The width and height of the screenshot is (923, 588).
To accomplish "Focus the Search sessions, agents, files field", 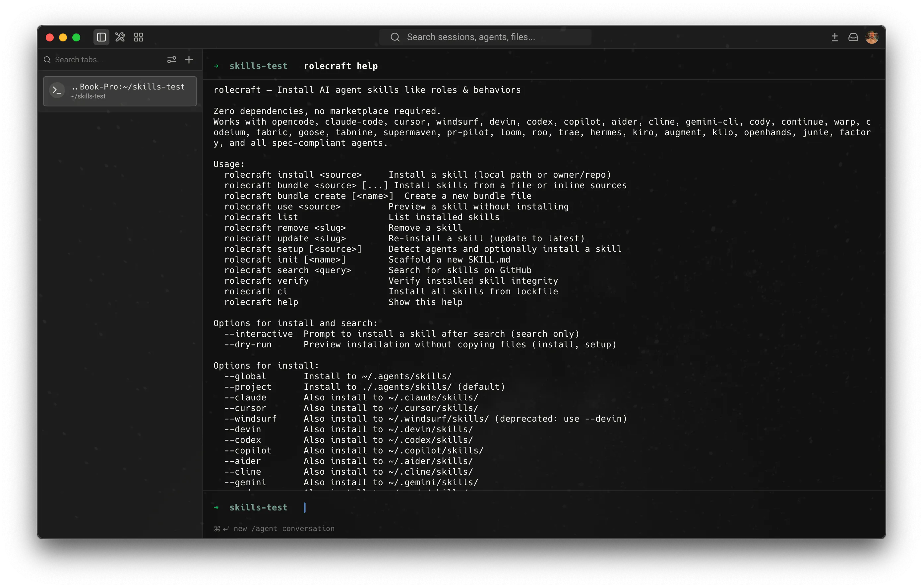I will point(485,37).
